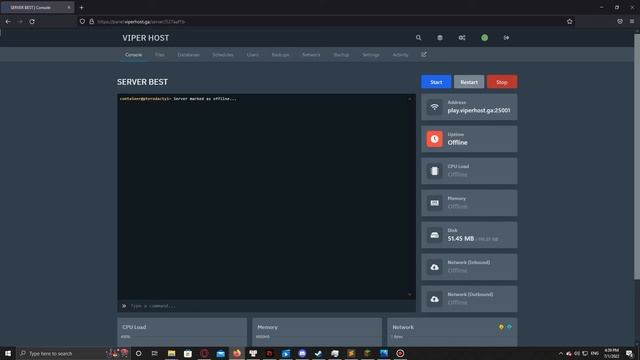Click the SERVER BEST heading
The width and height of the screenshot is (640, 360).
(142, 82)
